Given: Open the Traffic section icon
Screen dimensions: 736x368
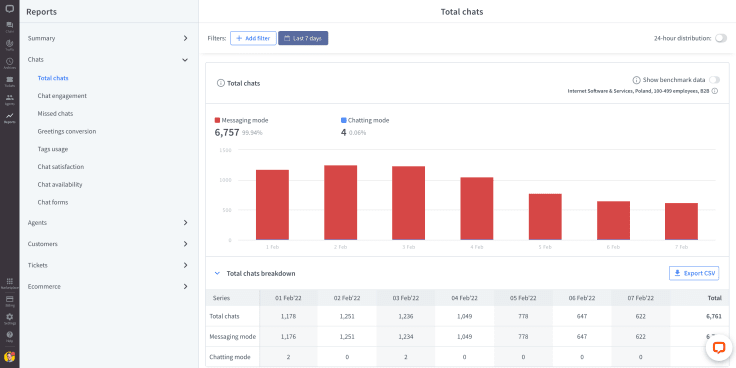Looking at the screenshot, I should [9, 45].
